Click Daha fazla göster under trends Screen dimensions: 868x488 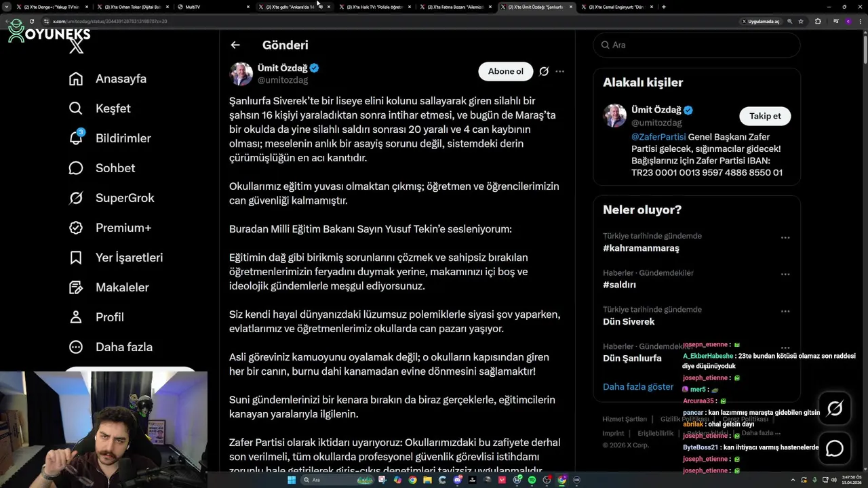coord(638,387)
